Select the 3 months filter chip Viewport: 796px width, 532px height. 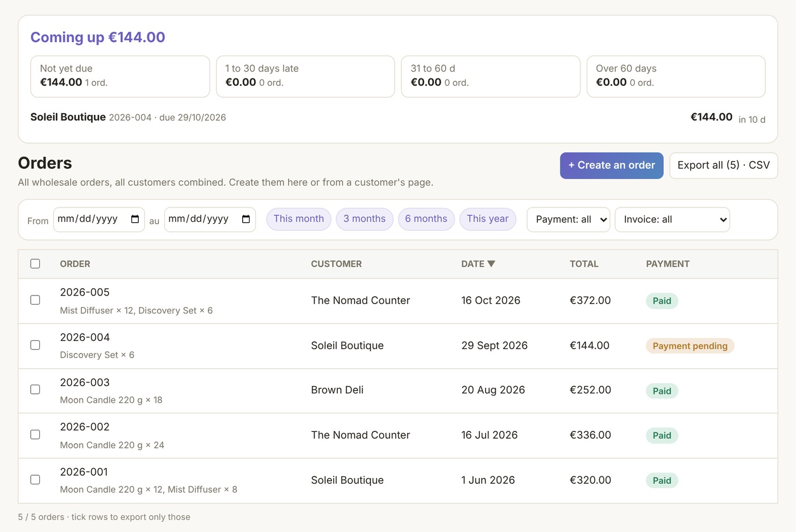[x=364, y=219]
